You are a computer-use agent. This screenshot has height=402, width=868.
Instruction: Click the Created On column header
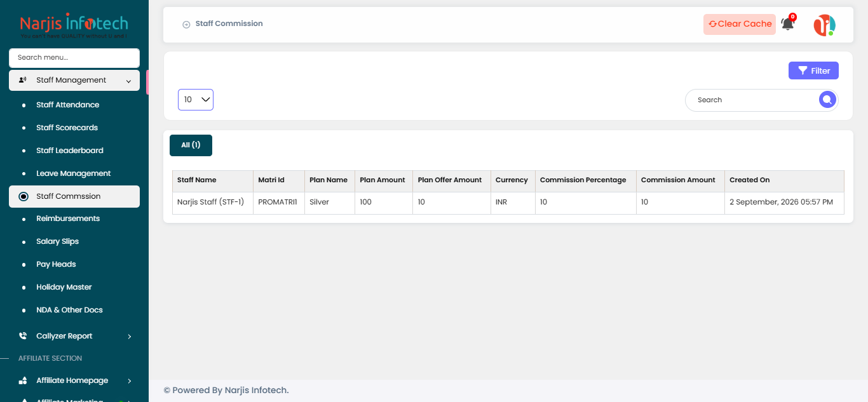(x=784, y=180)
